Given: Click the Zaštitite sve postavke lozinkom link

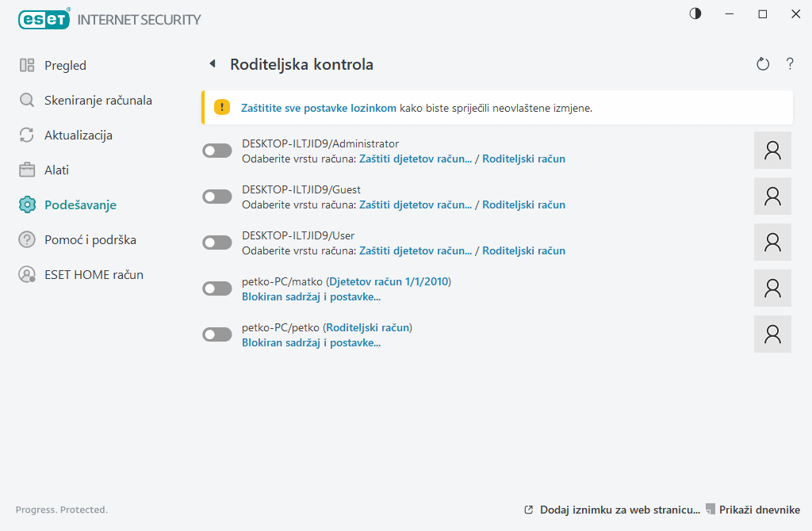Looking at the screenshot, I should point(319,108).
